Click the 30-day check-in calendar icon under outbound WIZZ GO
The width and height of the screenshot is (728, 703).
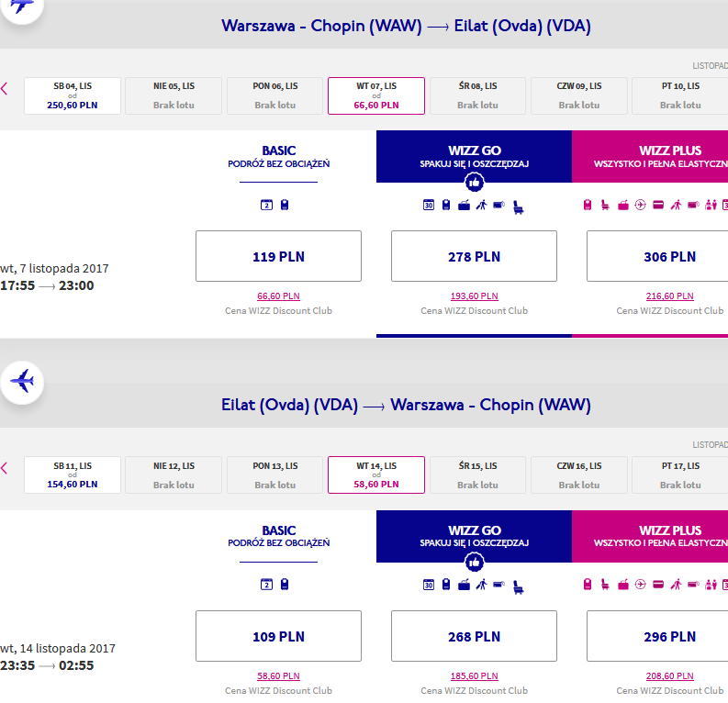(429, 205)
